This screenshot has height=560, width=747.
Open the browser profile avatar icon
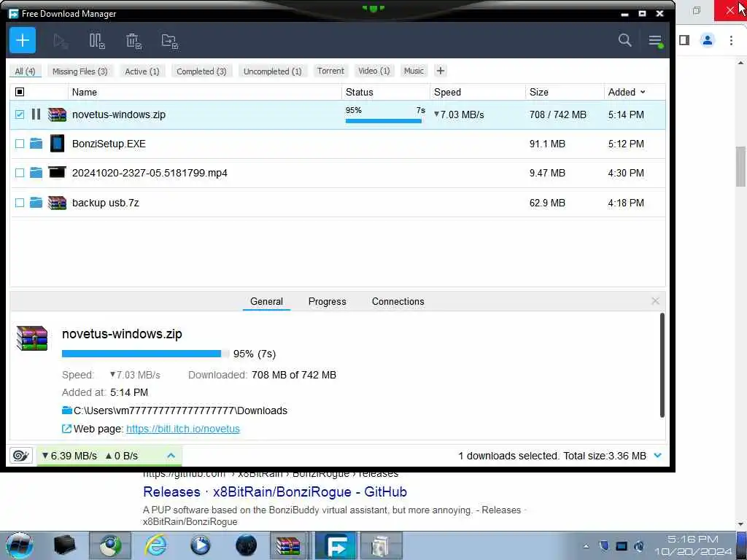[708, 40]
